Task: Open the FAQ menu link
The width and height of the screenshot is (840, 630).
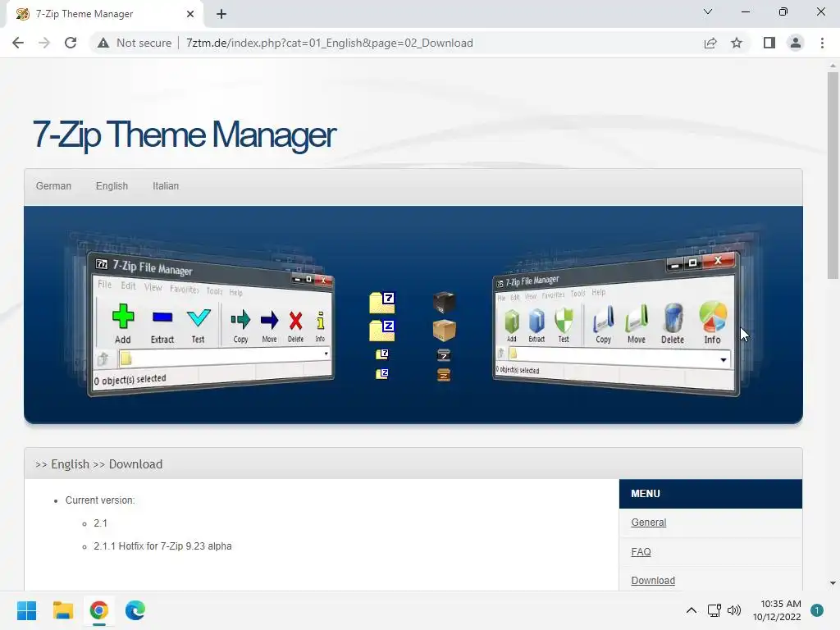Action: [641, 552]
